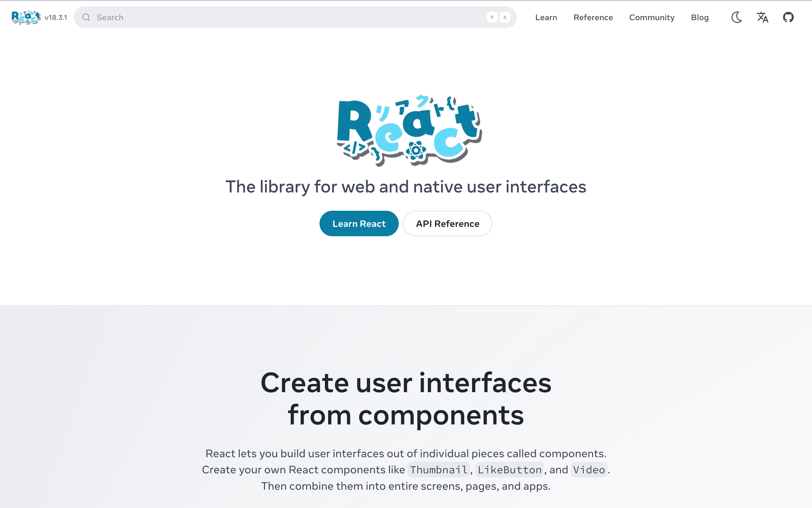Click the ⌘ shortcut key badge
812x508 pixels.
tap(492, 17)
